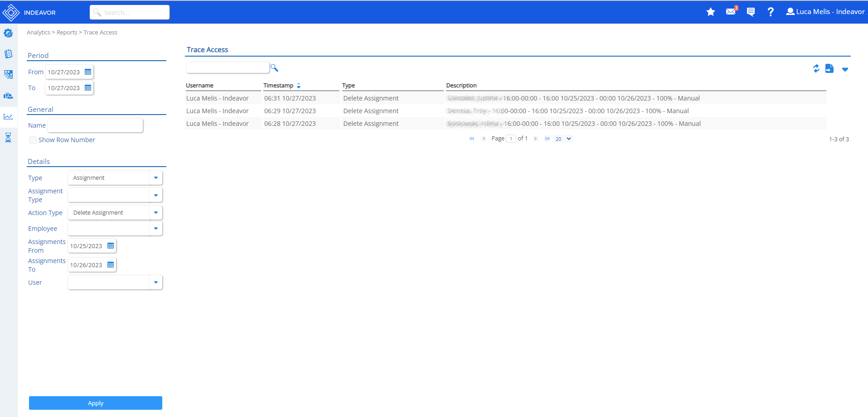The height and width of the screenshot is (417, 868).
Task: Click the page number input box
Action: pyautogui.click(x=511, y=139)
